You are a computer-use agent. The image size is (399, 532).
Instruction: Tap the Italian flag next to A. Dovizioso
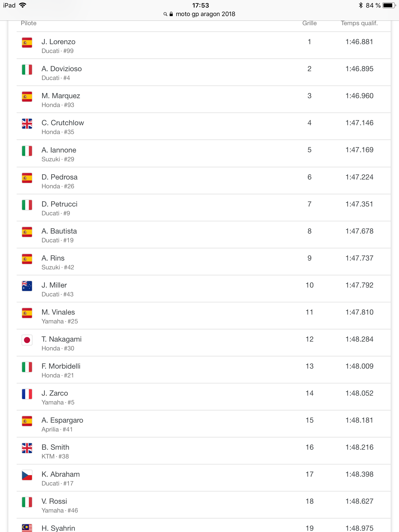pos(27,70)
